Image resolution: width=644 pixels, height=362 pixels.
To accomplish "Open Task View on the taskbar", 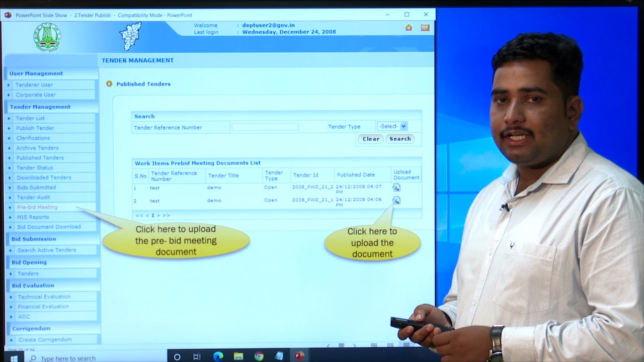I will [197, 357].
